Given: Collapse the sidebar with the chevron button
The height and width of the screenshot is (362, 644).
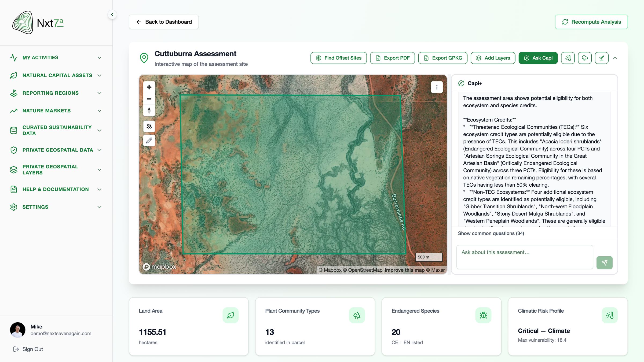Looking at the screenshot, I should [x=112, y=14].
